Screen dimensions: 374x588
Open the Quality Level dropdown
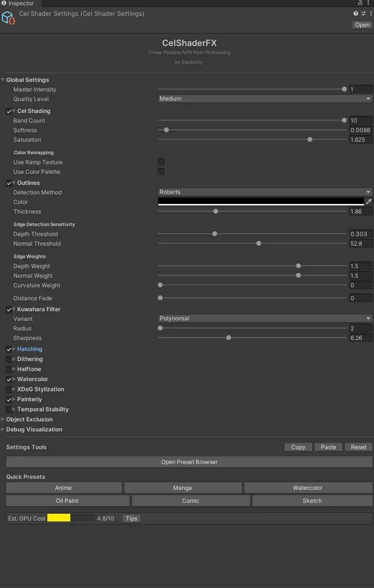pyautogui.click(x=265, y=99)
